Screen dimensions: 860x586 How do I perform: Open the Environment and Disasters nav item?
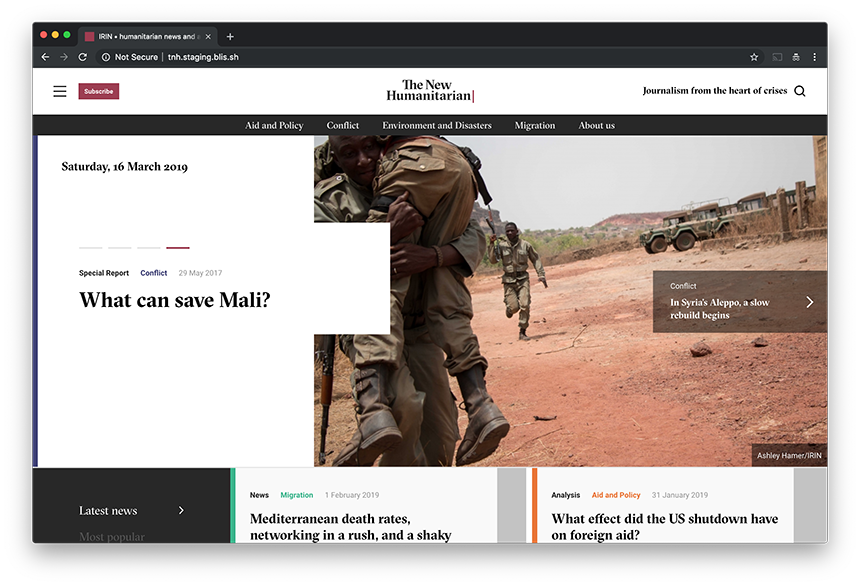pyautogui.click(x=436, y=125)
